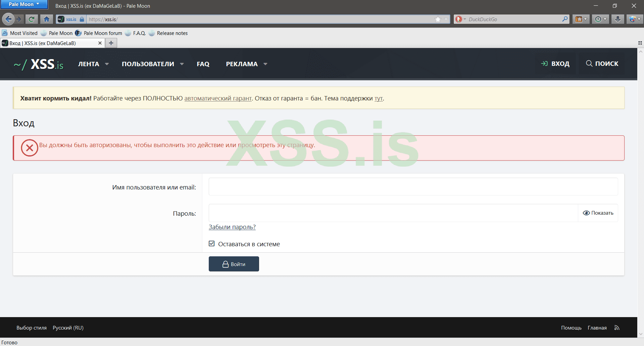Open the РЕКЛАМА navigation item
644x346 pixels.
[x=242, y=64]
